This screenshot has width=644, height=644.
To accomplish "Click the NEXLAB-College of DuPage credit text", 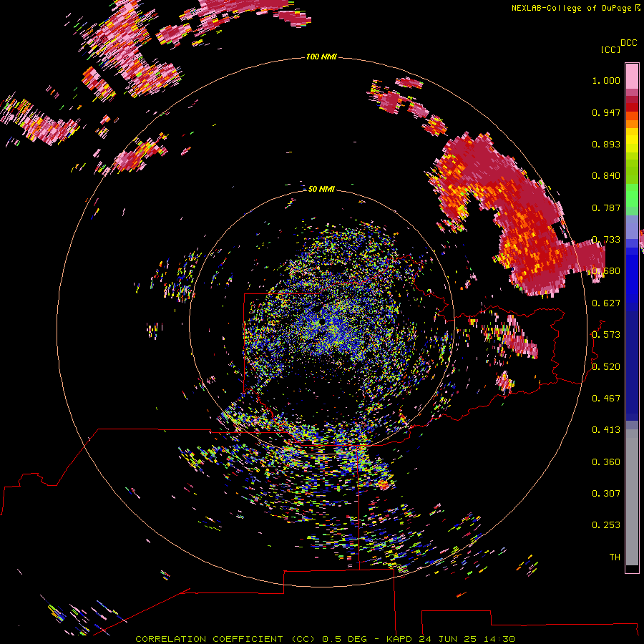I will click(571, 8).
